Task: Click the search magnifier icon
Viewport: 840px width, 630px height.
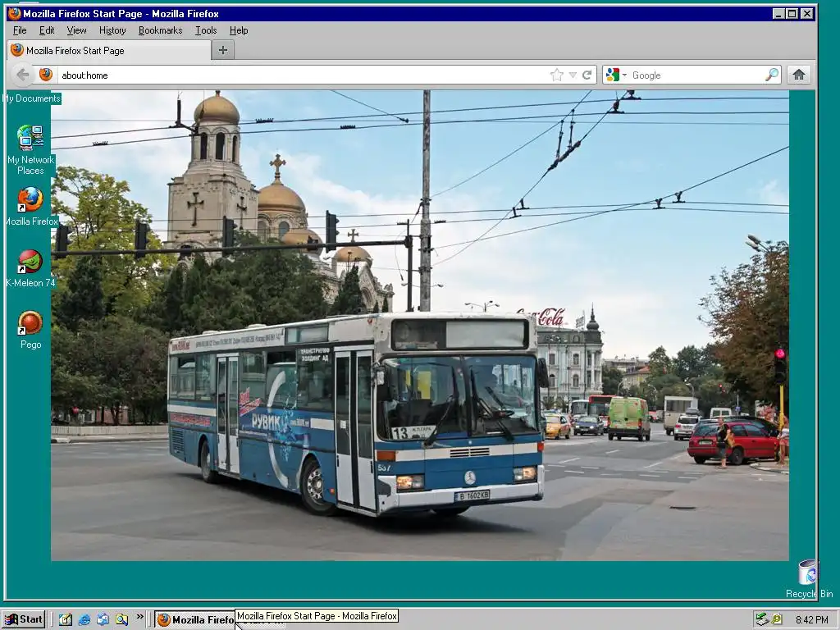Action: [x=771, y=75]
